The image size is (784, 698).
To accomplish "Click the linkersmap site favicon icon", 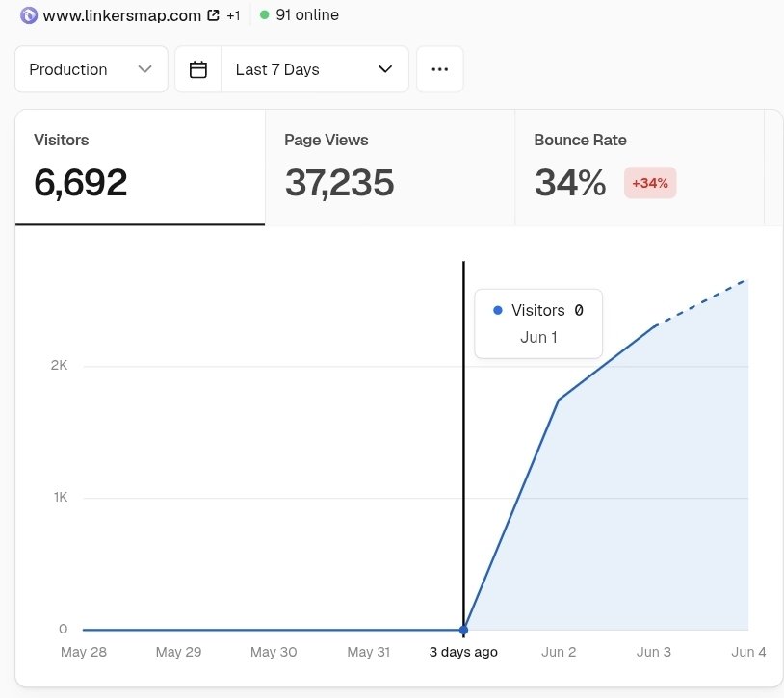I will tap(29, 15).
